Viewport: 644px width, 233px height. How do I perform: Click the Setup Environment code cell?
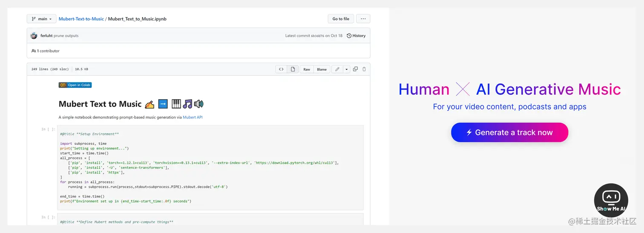(210, 167)
